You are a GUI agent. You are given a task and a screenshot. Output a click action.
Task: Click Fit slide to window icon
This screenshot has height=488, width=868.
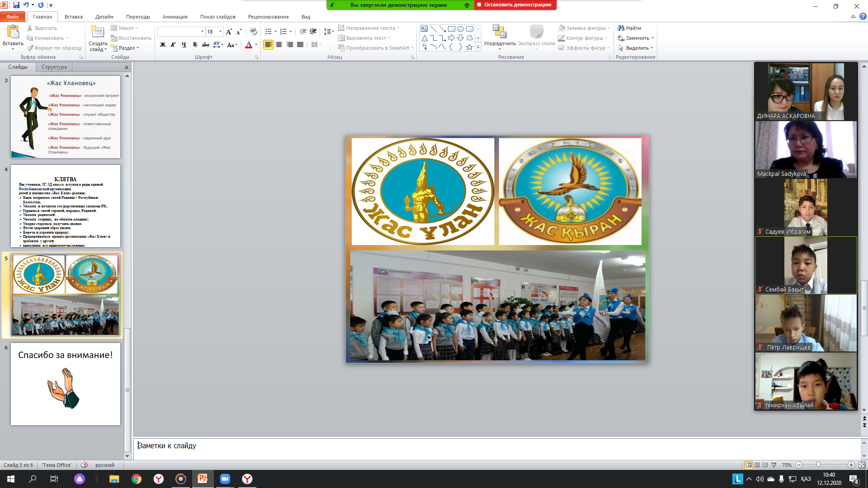(x=862, y=465)
